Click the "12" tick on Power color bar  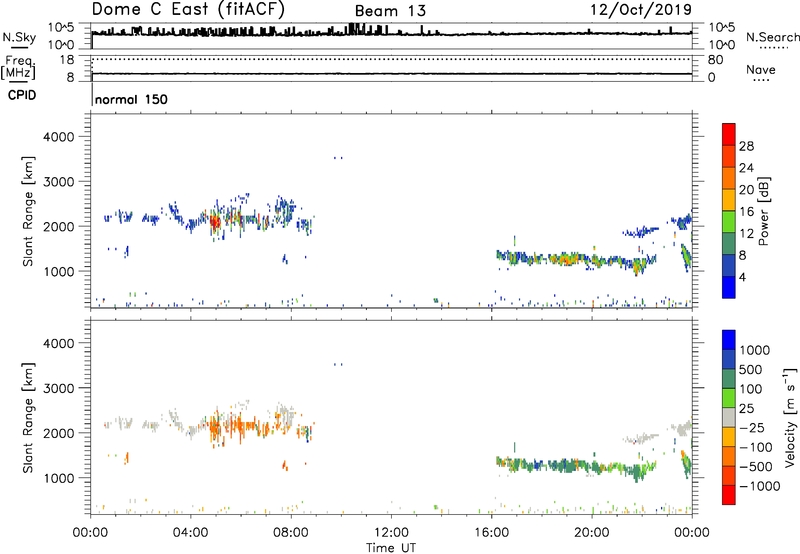[x=746, y=234]
